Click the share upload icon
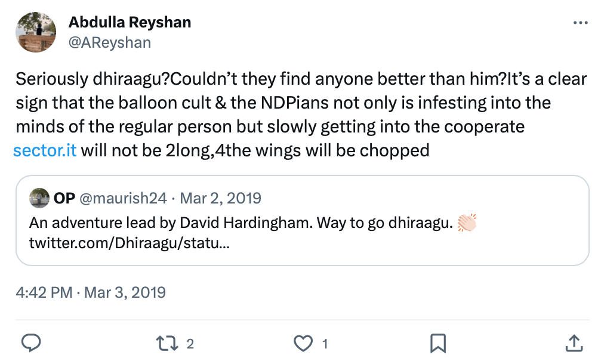 coord(573,343)
